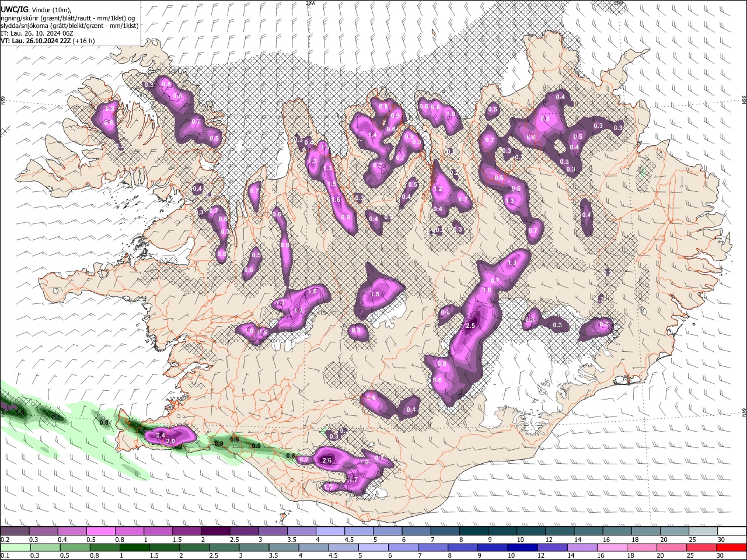Click the '2.6' snowfall value near south coast
The height and width of the screenshot is (560, 747).
coord(327,460)
